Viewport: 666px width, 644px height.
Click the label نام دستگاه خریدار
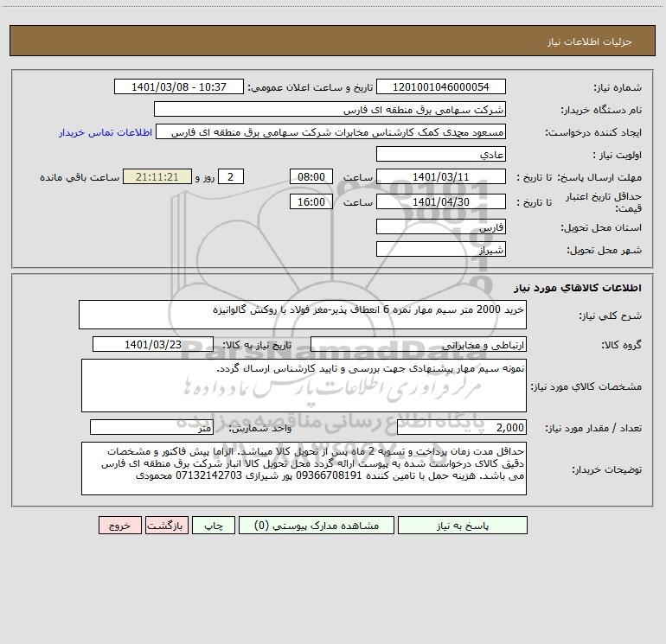(601, 111)
